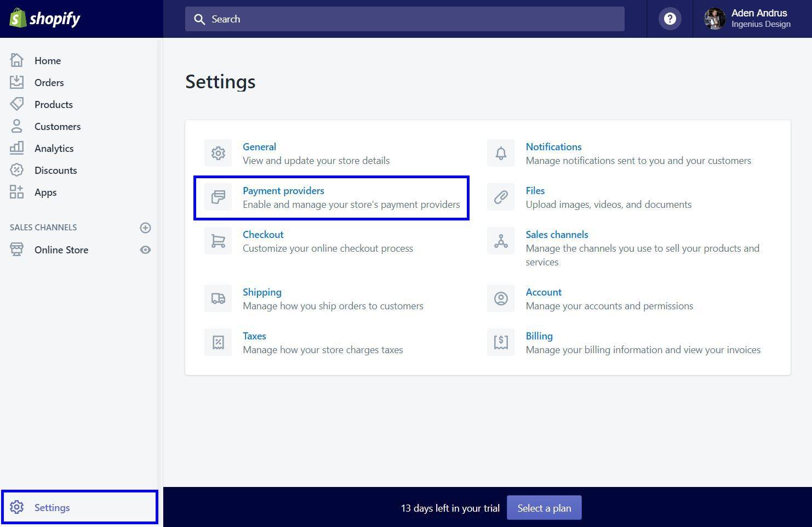
Task: Open the help question mark icon
Action: click(x=670, y=19)
